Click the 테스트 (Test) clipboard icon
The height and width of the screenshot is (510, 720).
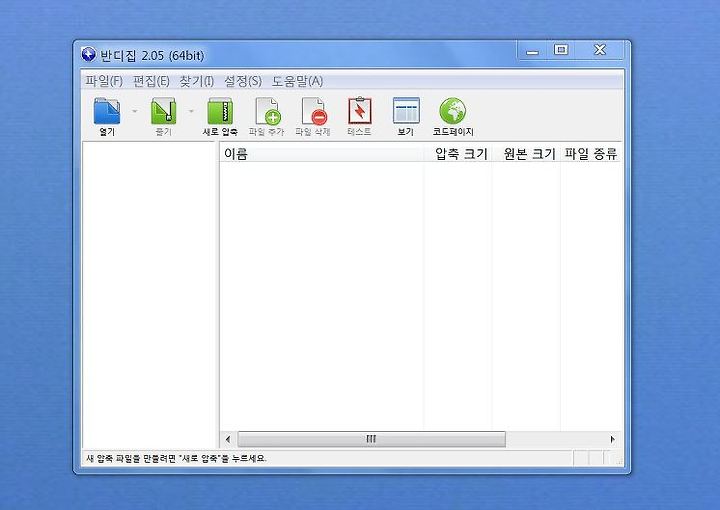[360, 110]
